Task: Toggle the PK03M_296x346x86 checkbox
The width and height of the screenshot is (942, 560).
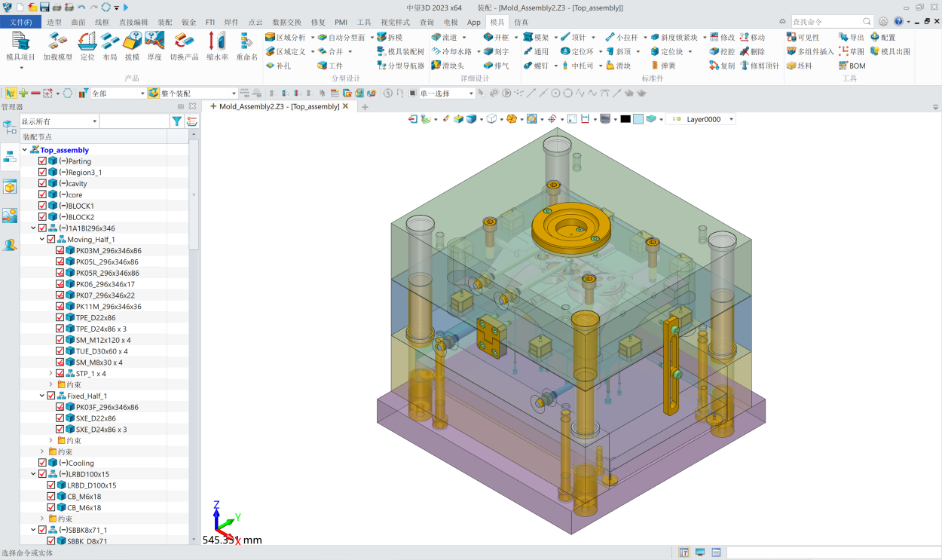Action: [60, 250]
